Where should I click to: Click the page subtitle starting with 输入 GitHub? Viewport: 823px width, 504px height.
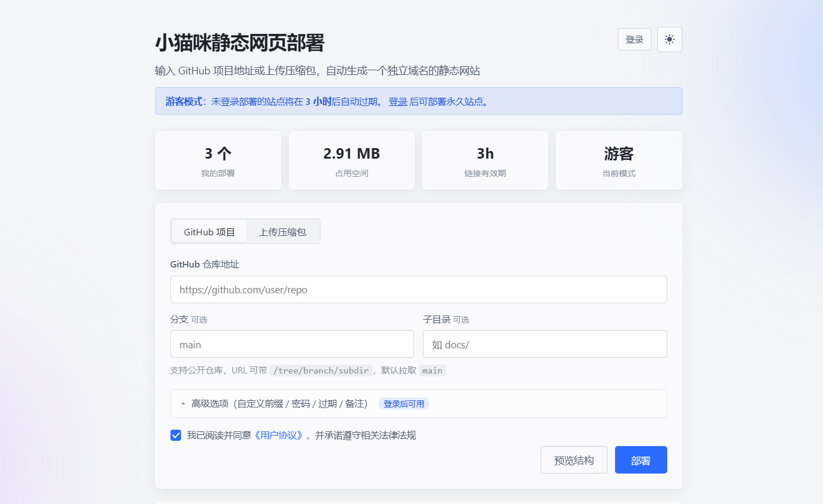tap(317, 71)
